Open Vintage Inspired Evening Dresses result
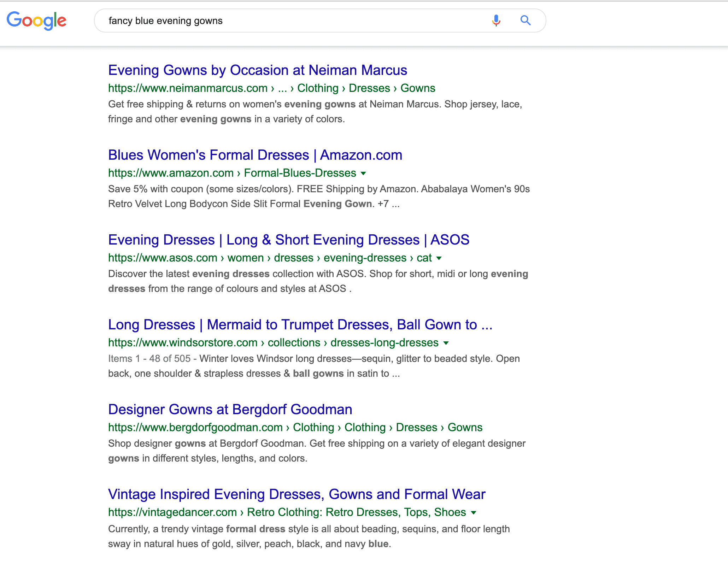Screen dimensions: 728x569 pos(297,494)
